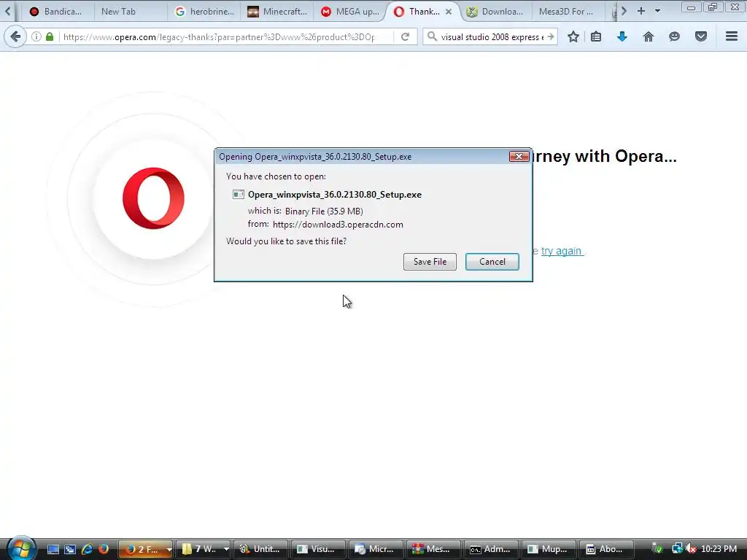Click the try again link
Viewport: 747px width, 560px height.
562,251
